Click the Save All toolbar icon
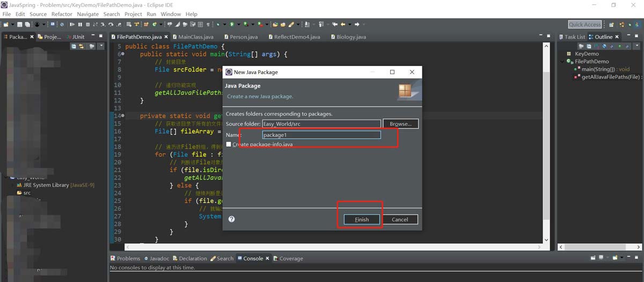This screenshot has width=644, height=282. point(27,24)
